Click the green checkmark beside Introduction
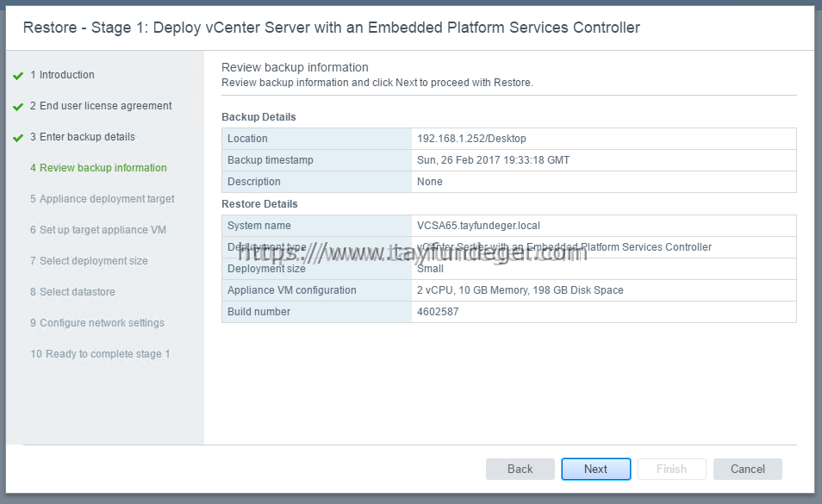Viewport: 822px width, 504px height. click(x=18, y=76)
